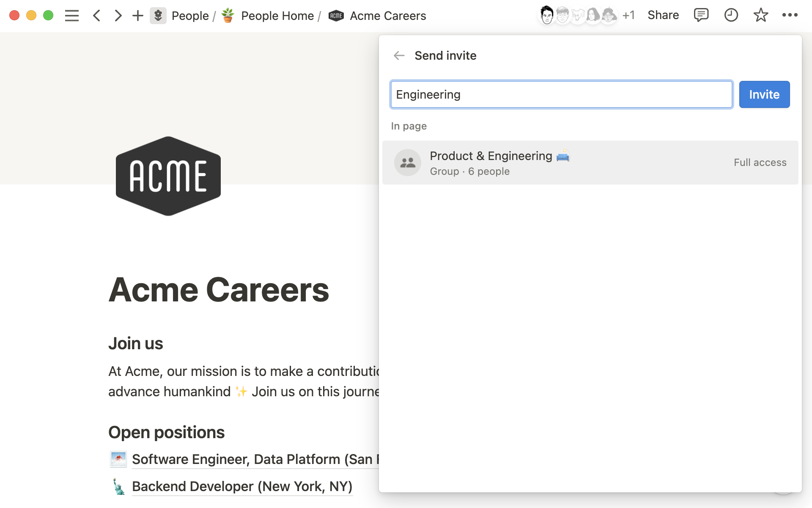Screen dimensions: 812x508
Task: Click the People Home breadcrumb item
Action: 277,15
